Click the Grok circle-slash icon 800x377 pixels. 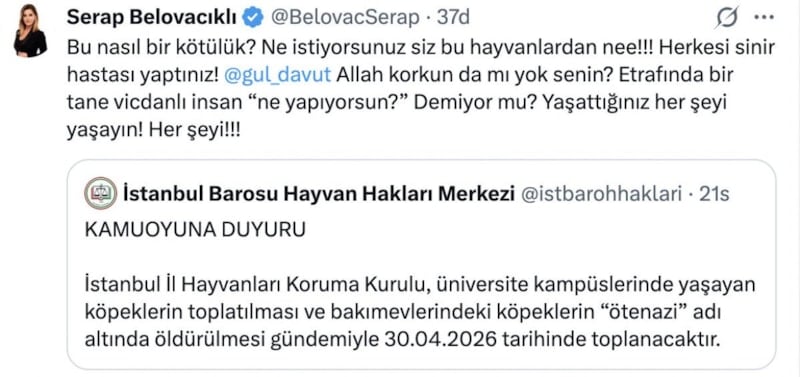pos(727,18)
